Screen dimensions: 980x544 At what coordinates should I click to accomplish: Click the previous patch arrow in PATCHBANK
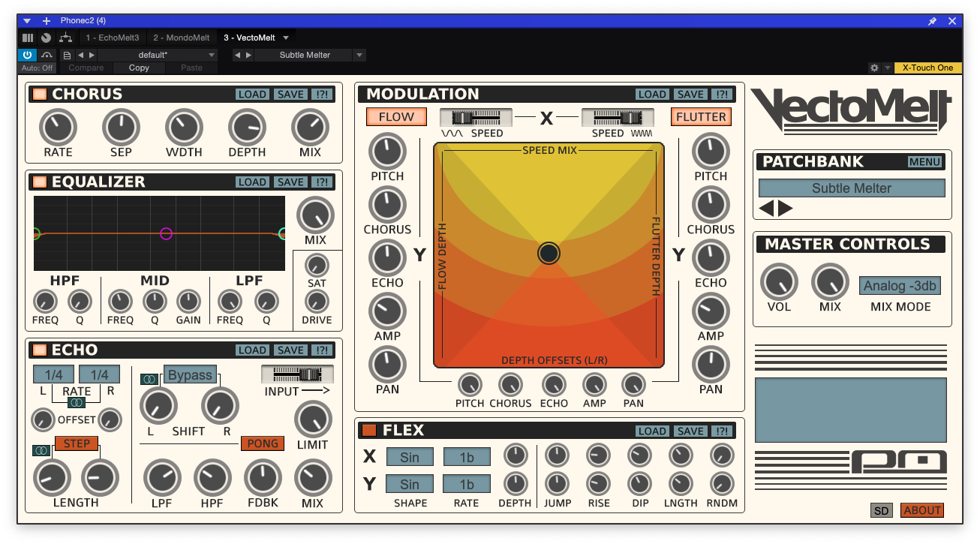(766, 209)
